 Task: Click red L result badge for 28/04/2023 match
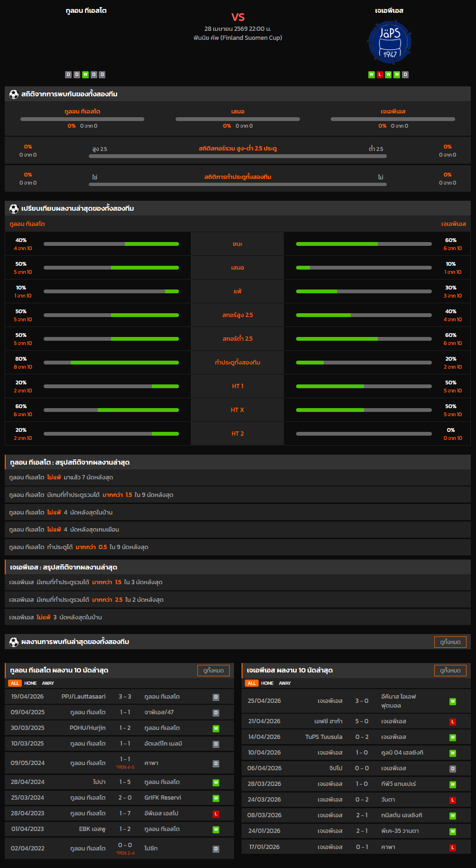coord(216,814)
